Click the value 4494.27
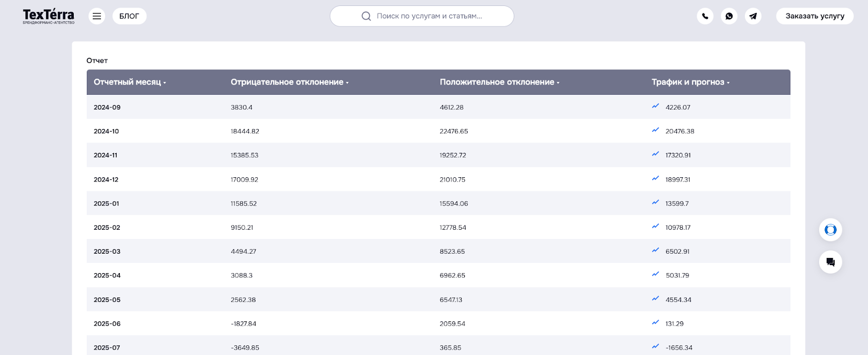 coord(244,251)
